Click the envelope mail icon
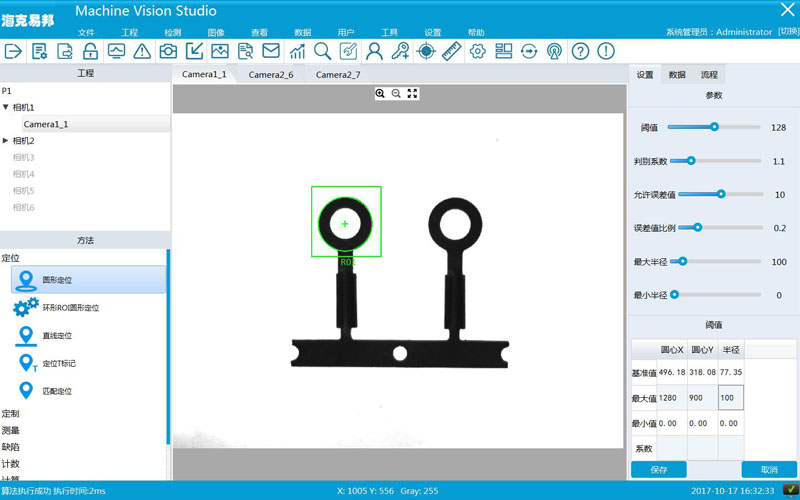Screen dimensions: 800x500 click(271, 51)
